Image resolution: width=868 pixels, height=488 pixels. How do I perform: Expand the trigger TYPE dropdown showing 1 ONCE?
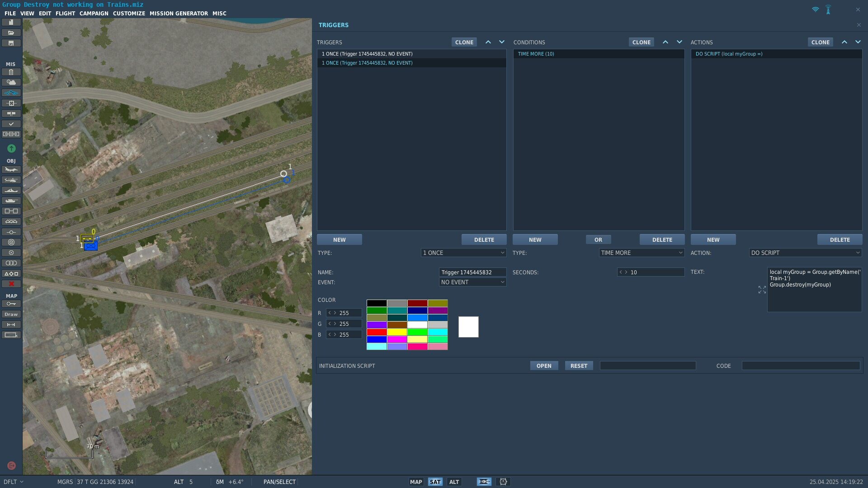[463, 253]
